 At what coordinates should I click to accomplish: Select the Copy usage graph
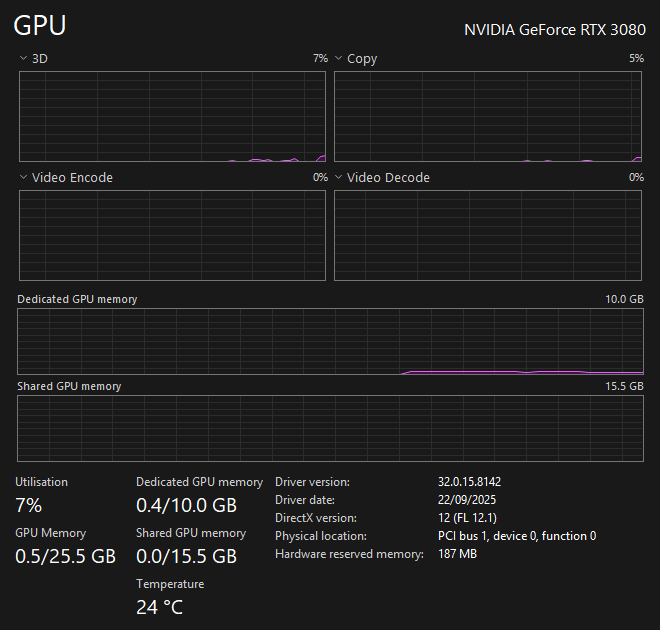tap(487, 116)
